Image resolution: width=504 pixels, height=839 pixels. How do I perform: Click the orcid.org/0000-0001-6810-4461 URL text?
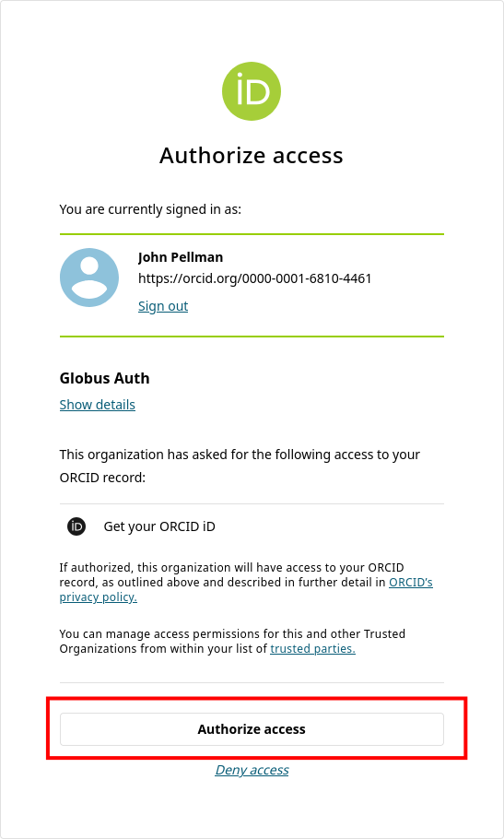click(x=254, y=278)
